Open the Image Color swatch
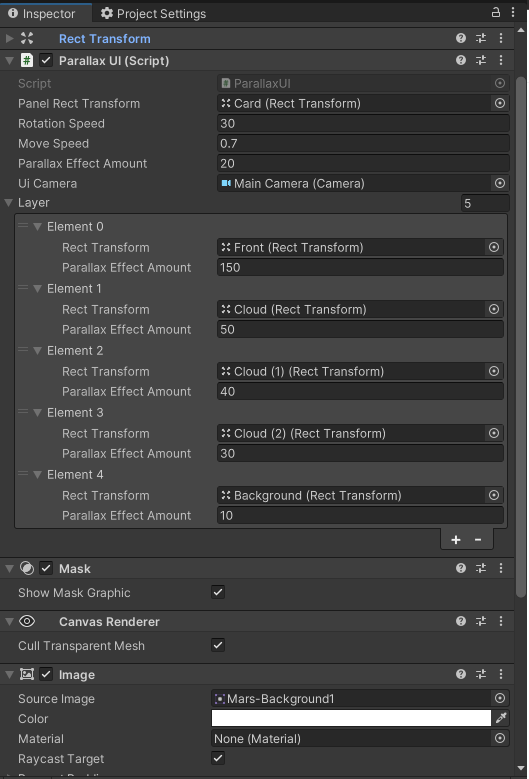 [x=351, y=718]
